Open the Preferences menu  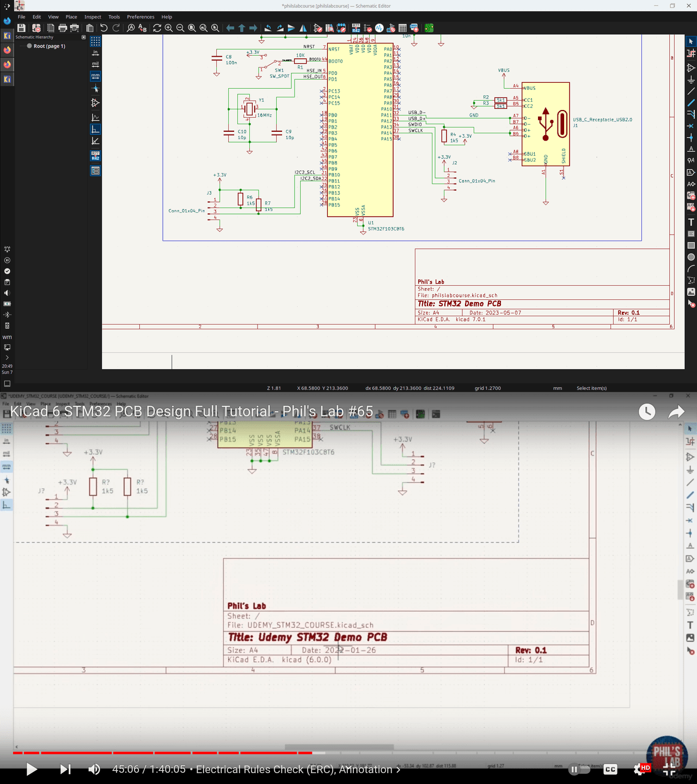coord(140,17)
